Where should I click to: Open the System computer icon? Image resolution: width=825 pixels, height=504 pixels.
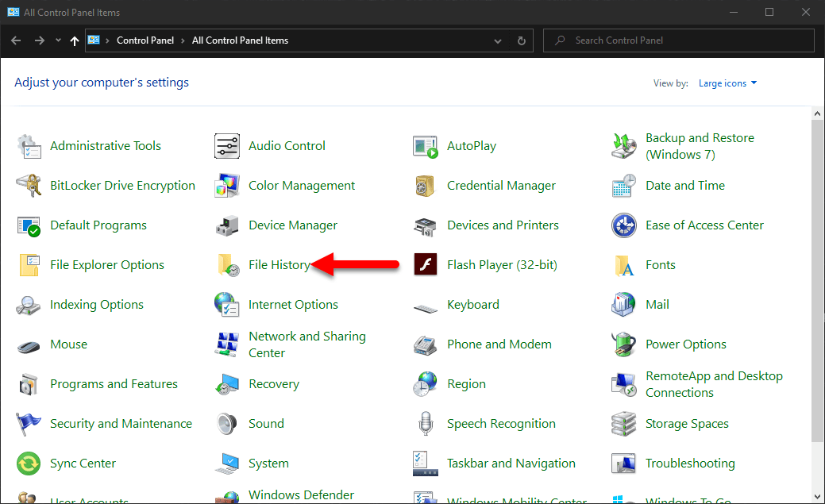pos(227,464)
